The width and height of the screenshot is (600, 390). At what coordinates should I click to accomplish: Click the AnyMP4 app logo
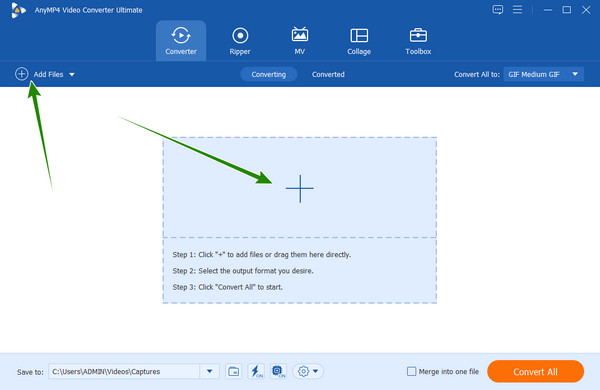pyautogui.click(x=18, y=10)
